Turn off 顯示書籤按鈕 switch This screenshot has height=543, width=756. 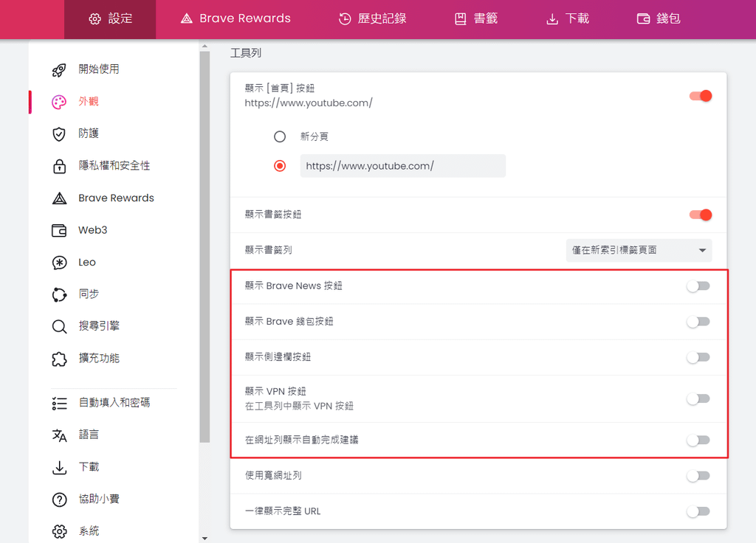701,215
